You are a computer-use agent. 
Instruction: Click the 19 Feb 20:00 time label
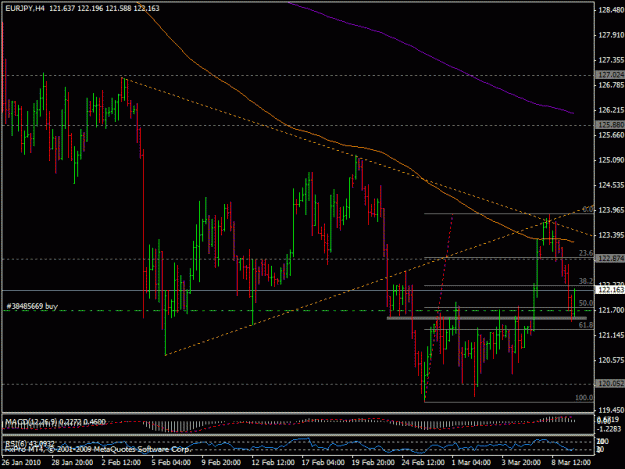373,462
